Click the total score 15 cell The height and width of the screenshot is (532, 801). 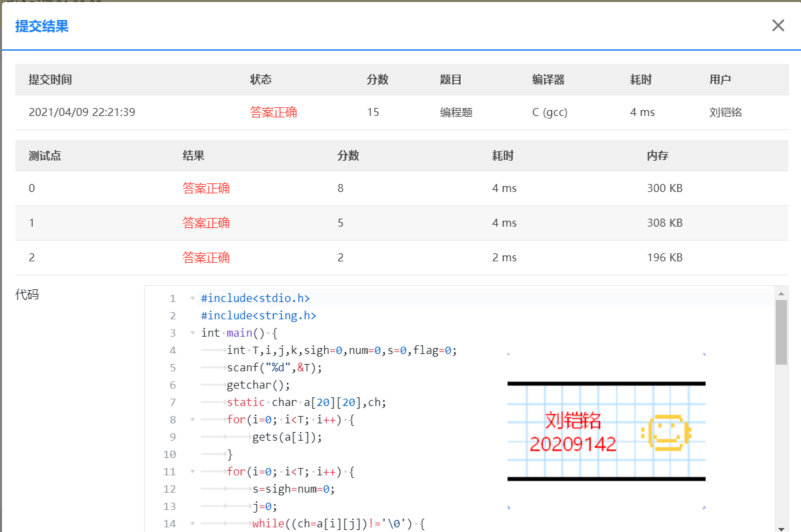373,113
